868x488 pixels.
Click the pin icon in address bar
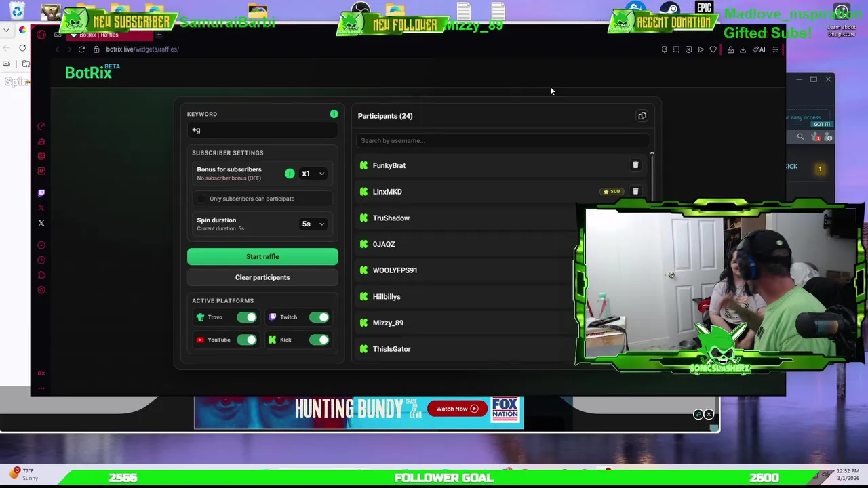pyautogui.click(x=664, y=49)
